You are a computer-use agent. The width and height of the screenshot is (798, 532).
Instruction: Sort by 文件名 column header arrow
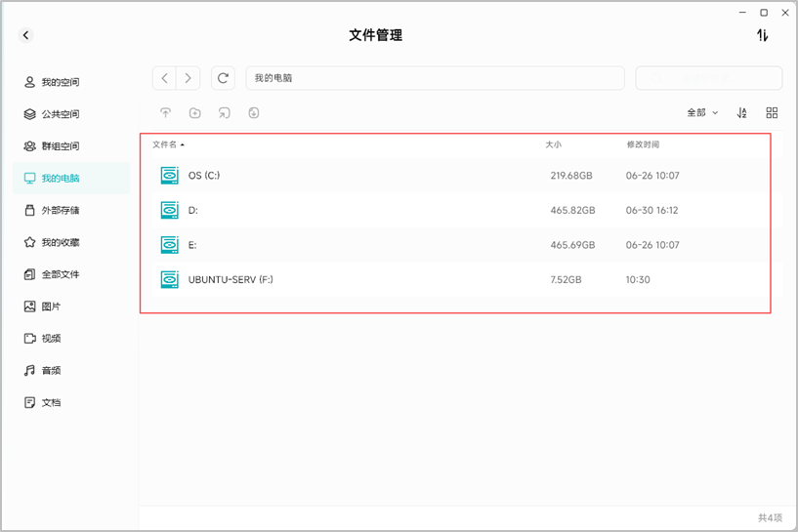pos(183,144)
